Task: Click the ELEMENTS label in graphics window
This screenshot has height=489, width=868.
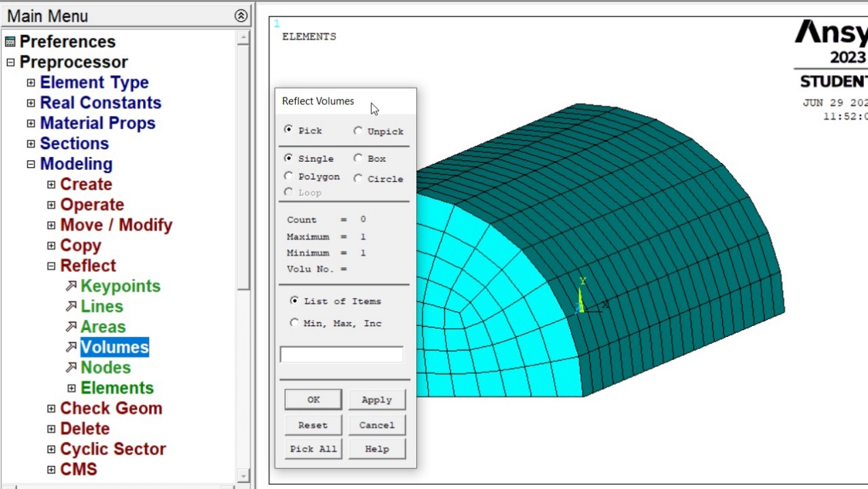Action: pos(309,37)
